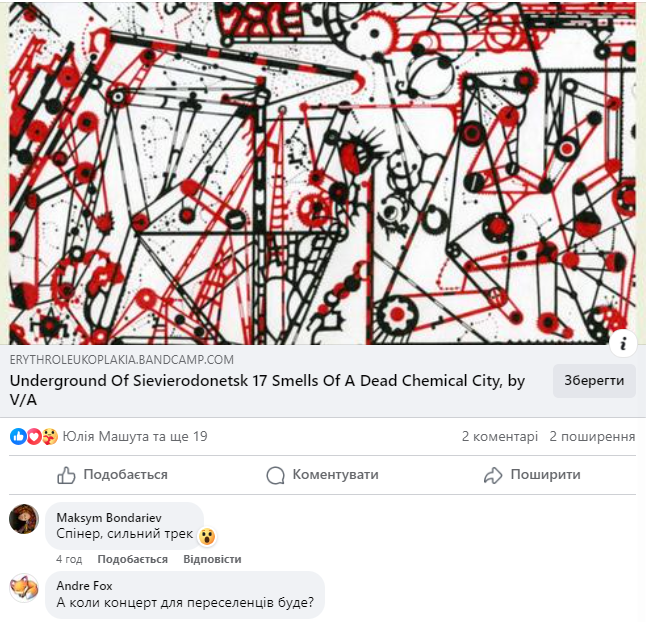Viewport: 646px width, 622px height.
Task: View who reacted: Юлія Машута та ще 19
Action: coord(135,436)
